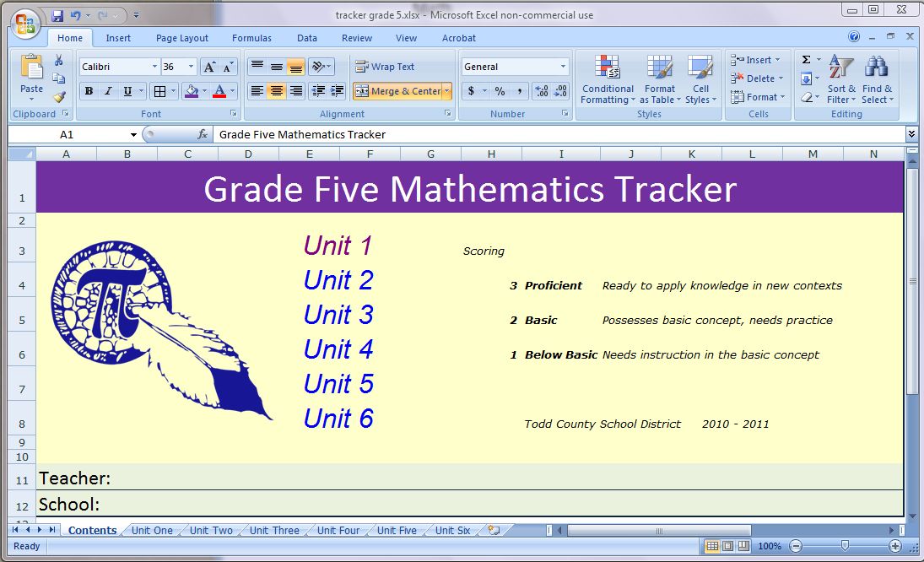
Task: Open the Unit Three worksheet tab
Action: click(x=273, y=530)
